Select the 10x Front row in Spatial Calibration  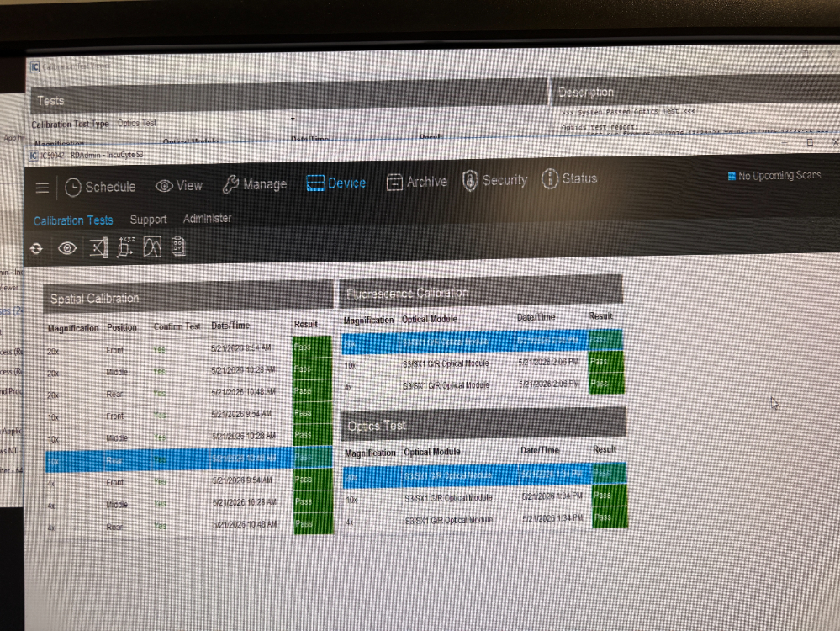point(188,415)
